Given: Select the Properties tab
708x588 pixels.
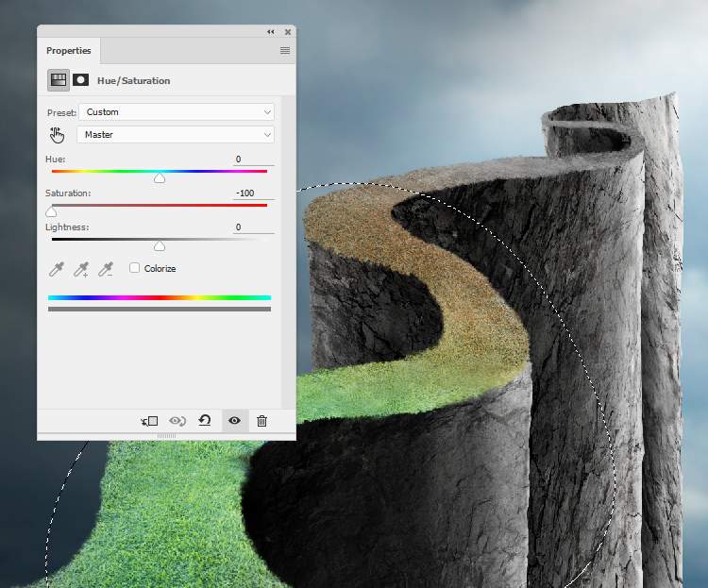Looking at the screenshot, I should 69,51.
